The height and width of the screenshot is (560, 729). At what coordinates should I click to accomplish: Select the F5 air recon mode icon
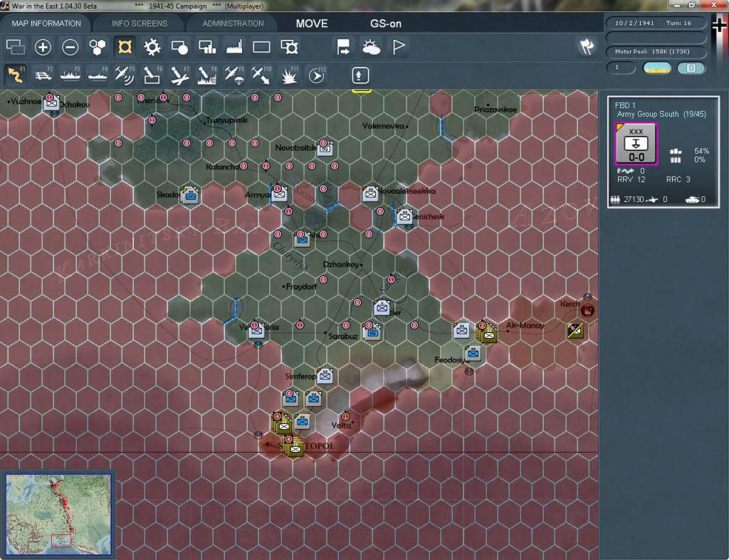point(125,75)
